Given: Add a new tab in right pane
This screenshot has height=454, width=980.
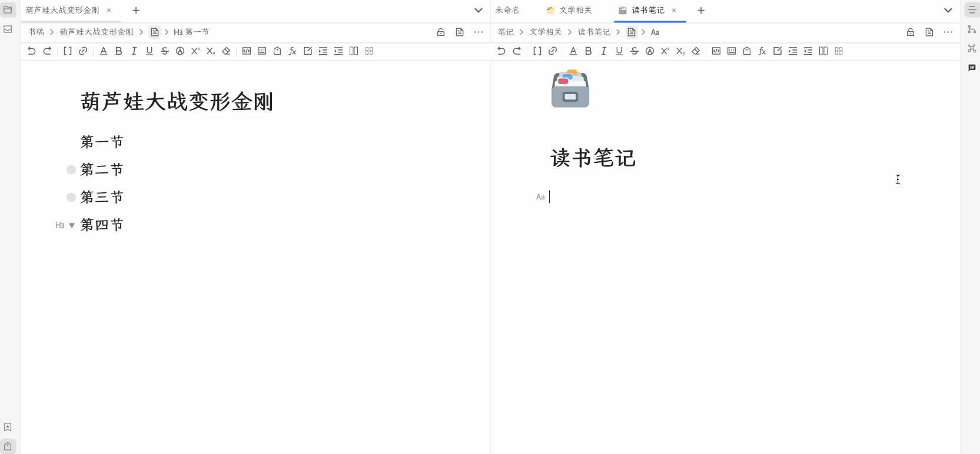Looking at the screenshot, I should 701,10.
